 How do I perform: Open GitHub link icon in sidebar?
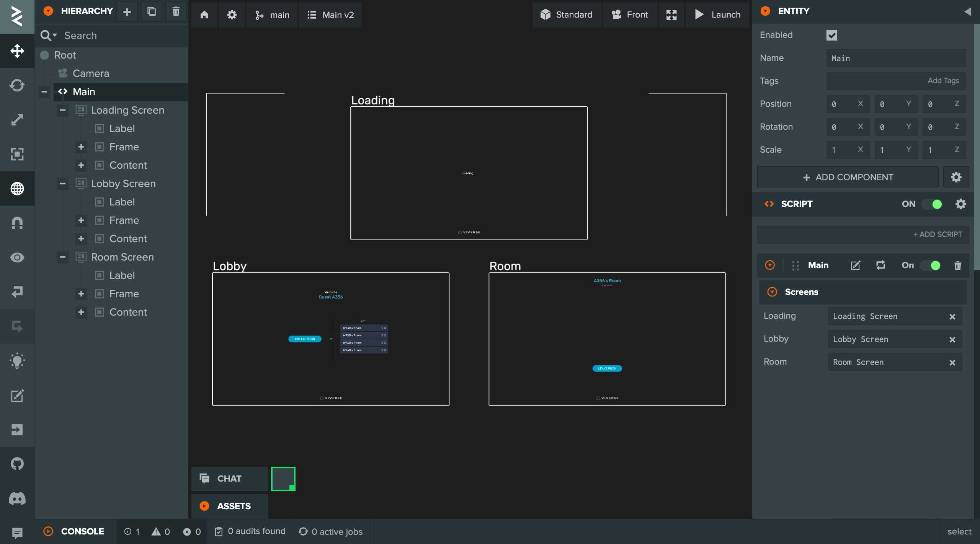(17, 464)
